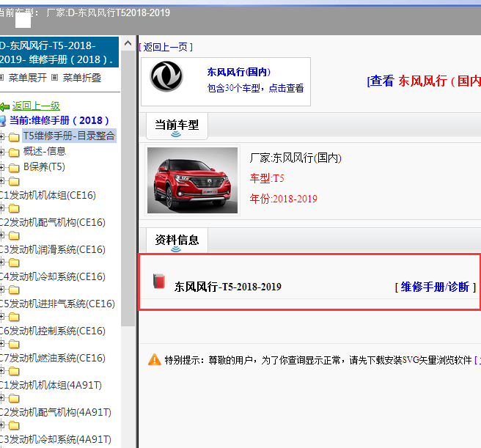Click the 车型:T5 text
The width and height of the screenshot is (481, 448).
point(267,178)
